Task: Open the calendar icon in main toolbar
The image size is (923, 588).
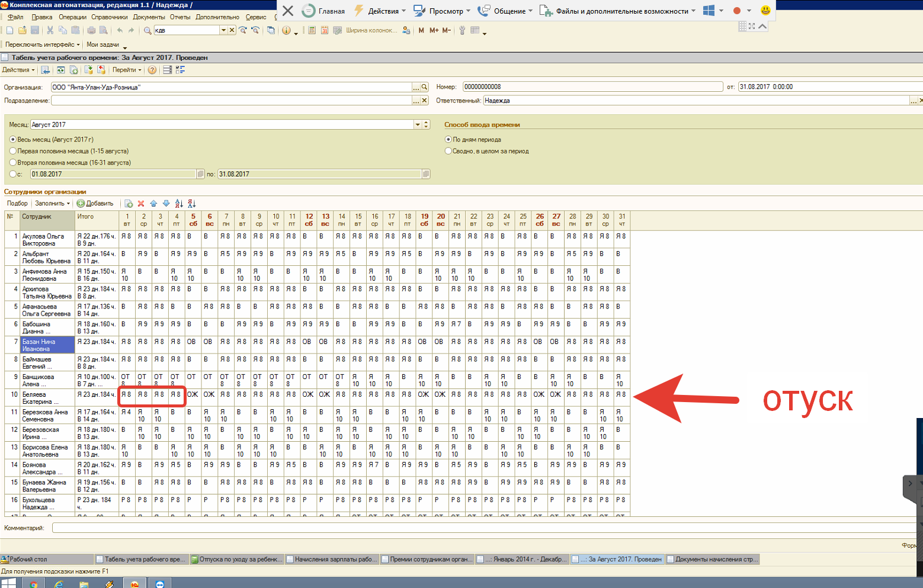Action: [x=325, y=30]
